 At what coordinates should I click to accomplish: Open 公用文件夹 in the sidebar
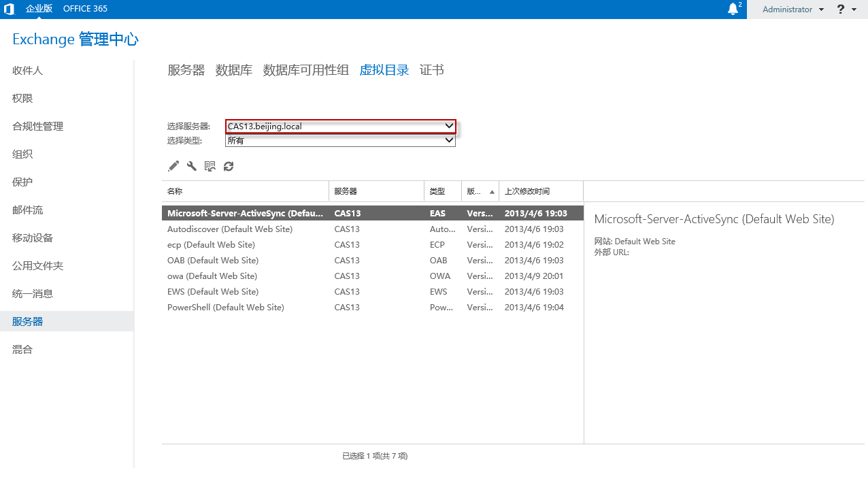pyautogui.click(x=37, y=266)
